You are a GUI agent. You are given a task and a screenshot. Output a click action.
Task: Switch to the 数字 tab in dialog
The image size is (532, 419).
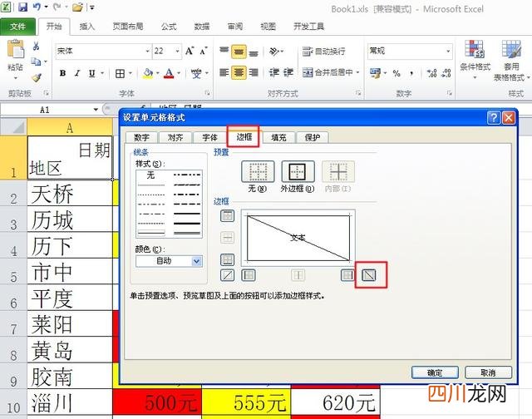coord(141,137)
